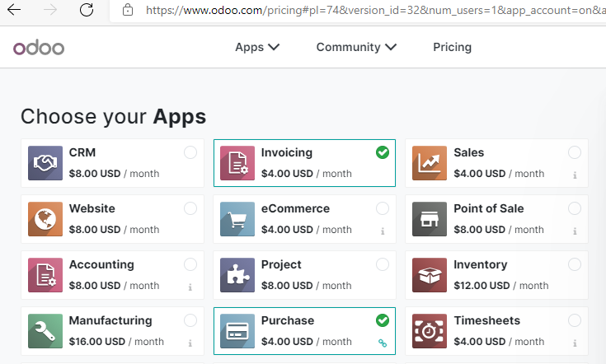Click the Invoicing document app icon
The width and height of the screenshot is (606, 364).
(x=237, y=163)
